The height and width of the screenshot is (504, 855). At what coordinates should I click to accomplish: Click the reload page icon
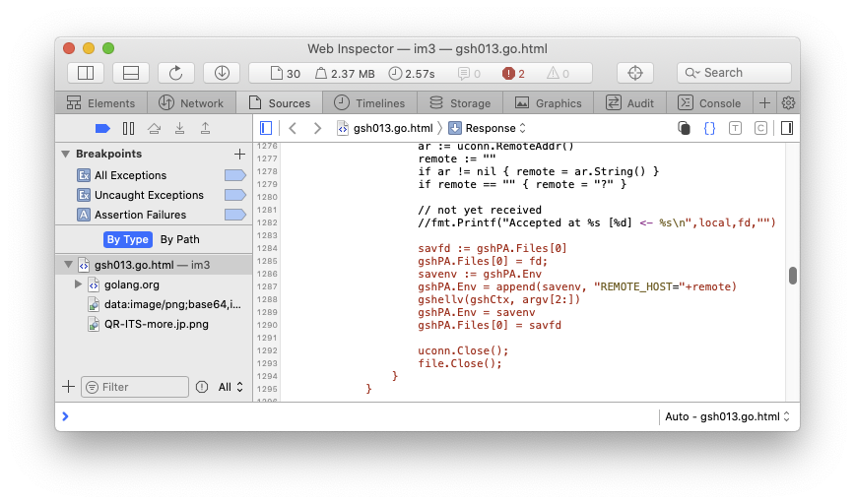[x=175, y=73]
